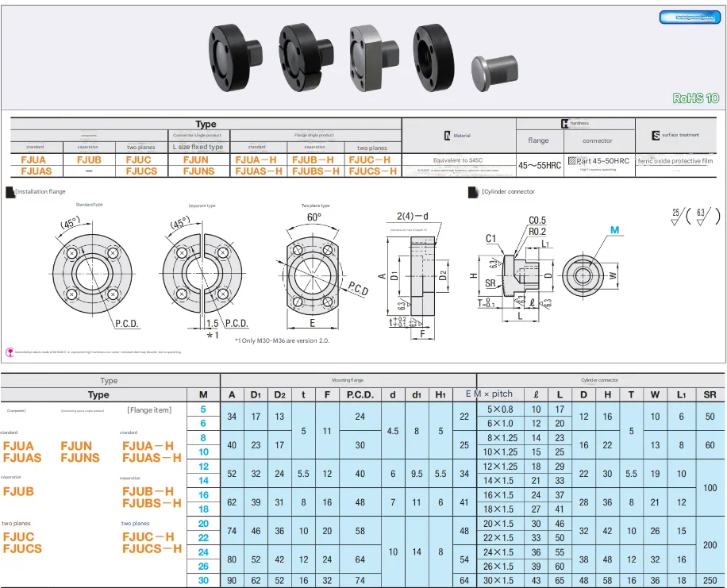Click the P.C.D. column header
Screen dimensions: 727x588
pyautogui.click(x=360, y=394)
